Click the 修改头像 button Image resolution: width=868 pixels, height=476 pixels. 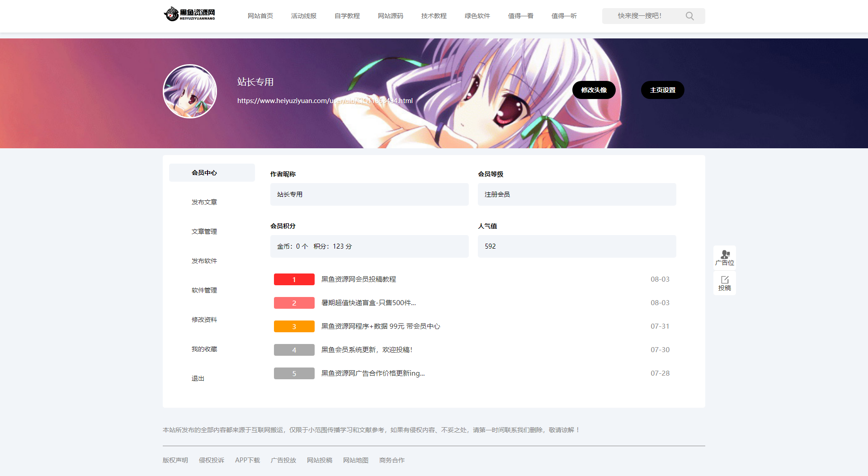click(x=594, y=90)
